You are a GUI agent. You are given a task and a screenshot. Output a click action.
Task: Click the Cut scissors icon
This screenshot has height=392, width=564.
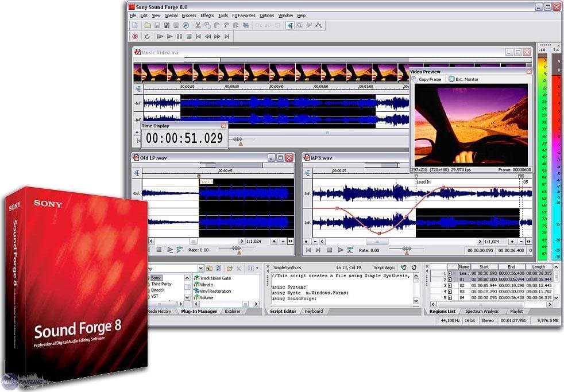coord(198,25)
